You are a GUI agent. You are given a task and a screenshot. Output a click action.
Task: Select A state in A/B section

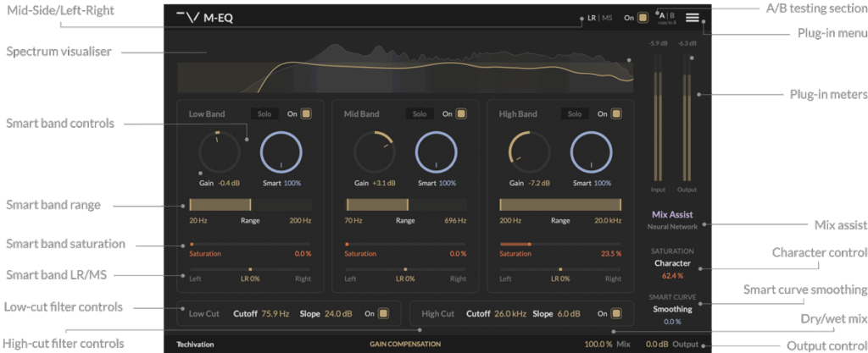(661, 15)
